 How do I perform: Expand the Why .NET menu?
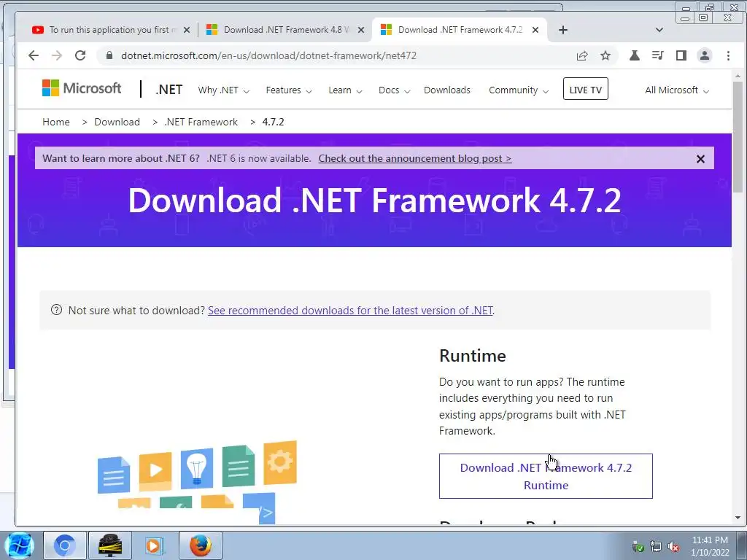tap(223, 90)
